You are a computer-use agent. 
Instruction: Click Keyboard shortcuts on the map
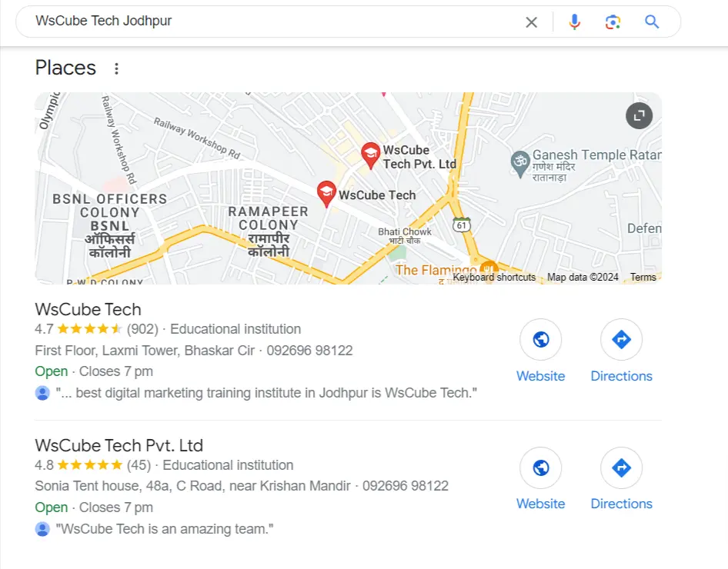point(494,278)
